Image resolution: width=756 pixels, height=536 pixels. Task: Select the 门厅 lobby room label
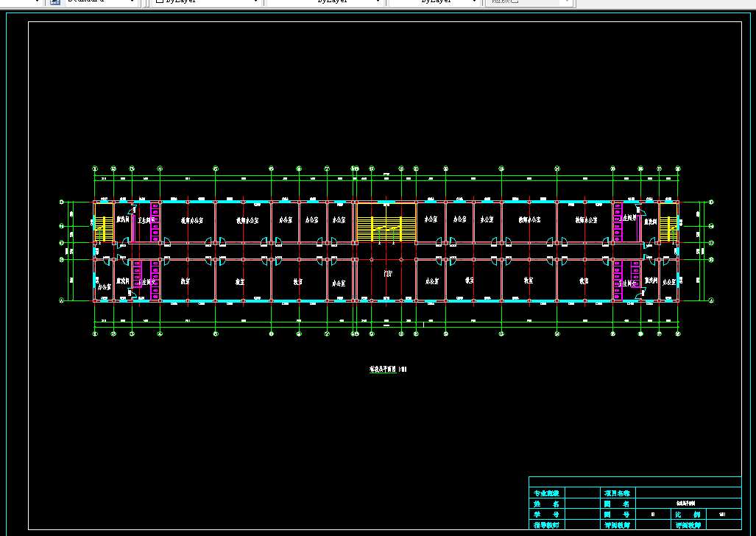click(x=388, y=274)
